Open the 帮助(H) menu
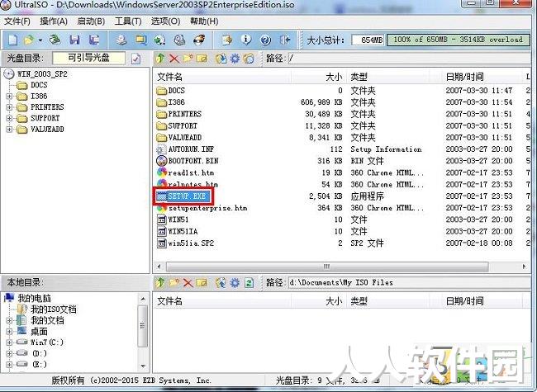This screenshot has height=392, width=537. coord(204,21)
